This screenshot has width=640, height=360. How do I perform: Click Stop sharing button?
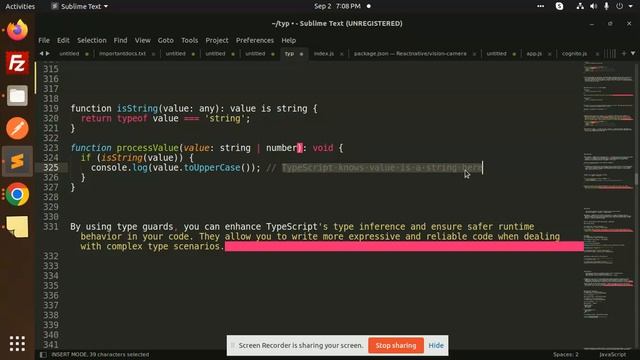coord(396,345)
